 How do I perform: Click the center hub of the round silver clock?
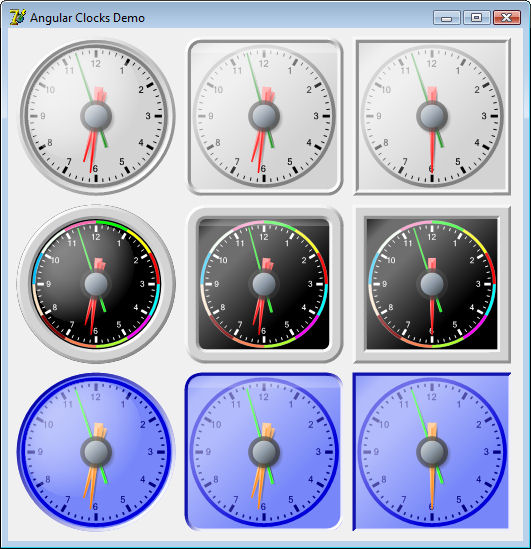click(x=96, y=116)
